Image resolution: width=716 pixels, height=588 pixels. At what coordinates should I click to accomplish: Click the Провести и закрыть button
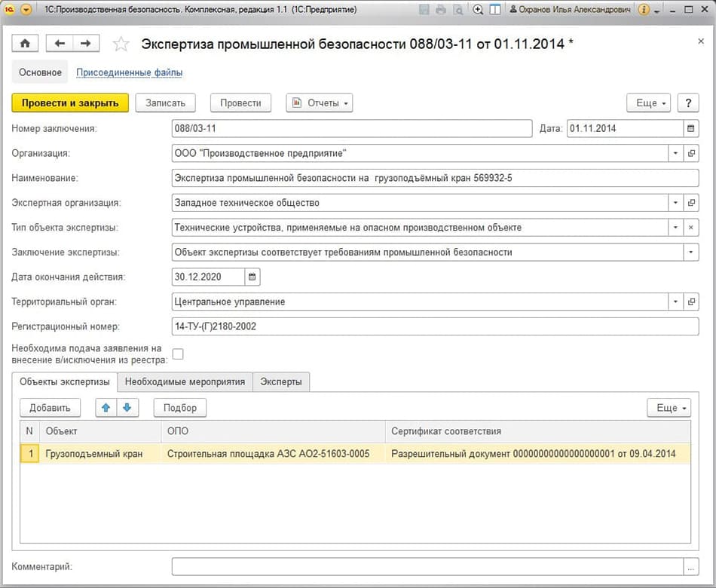click(x=70, y=103)
